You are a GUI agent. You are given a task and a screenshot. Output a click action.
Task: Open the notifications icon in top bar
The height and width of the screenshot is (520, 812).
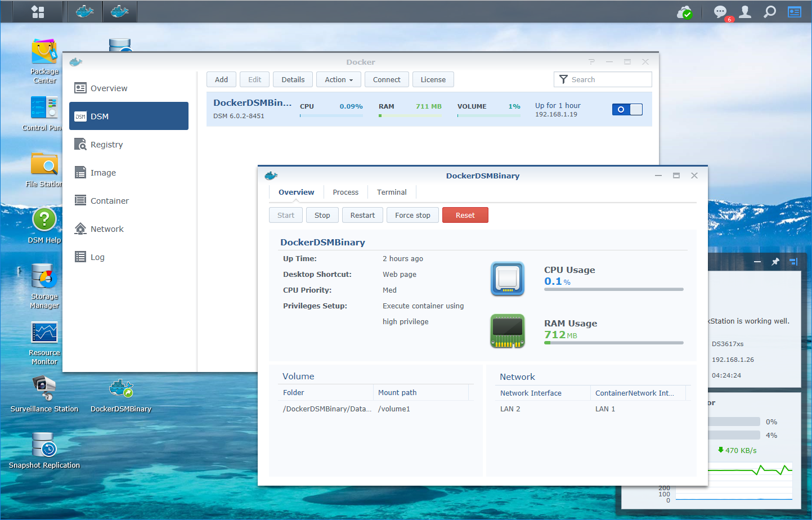point(720,12)
